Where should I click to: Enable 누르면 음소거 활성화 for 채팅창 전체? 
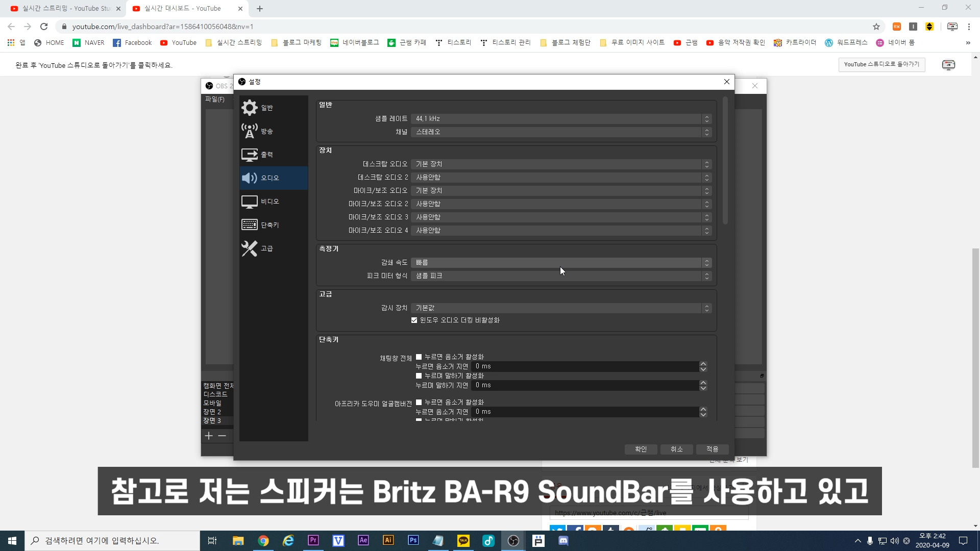point(419,357)
